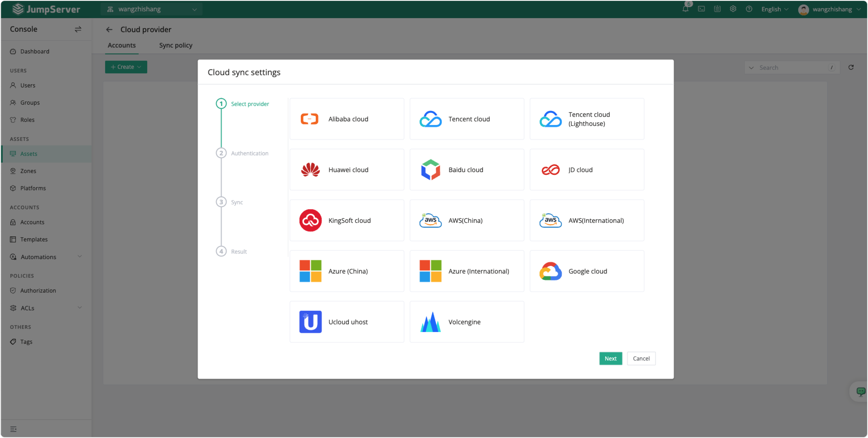Open the English language dropdown
Screen dimensions: 868x438
click(x=775, y=9)
